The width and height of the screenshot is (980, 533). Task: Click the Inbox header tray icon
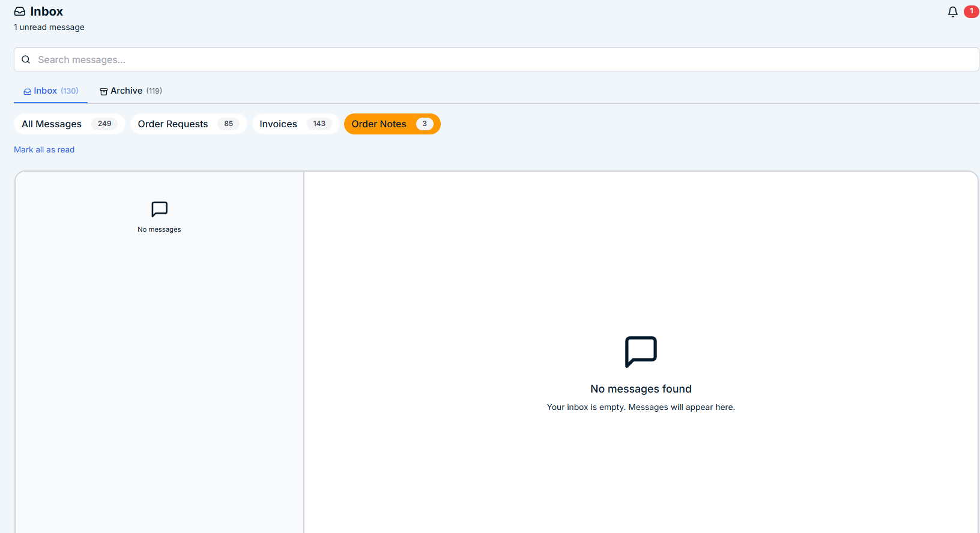coord(20,11)
